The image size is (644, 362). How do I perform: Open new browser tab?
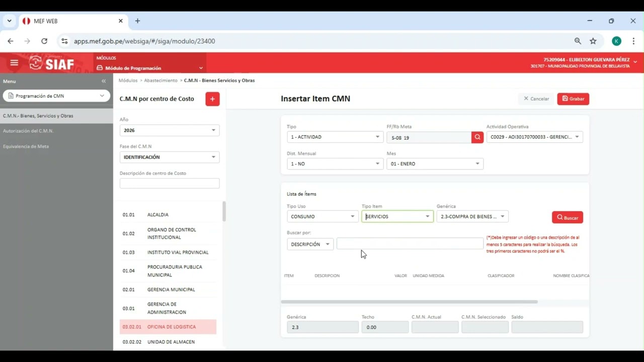coord(137,21)
